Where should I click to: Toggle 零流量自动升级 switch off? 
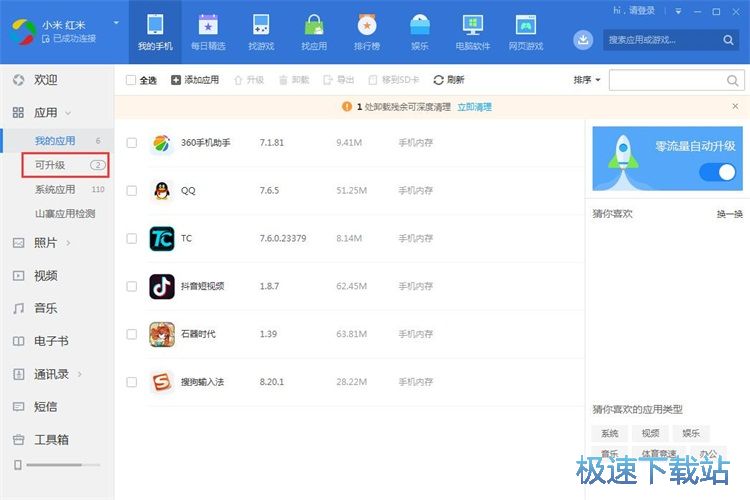coord(717,172)
